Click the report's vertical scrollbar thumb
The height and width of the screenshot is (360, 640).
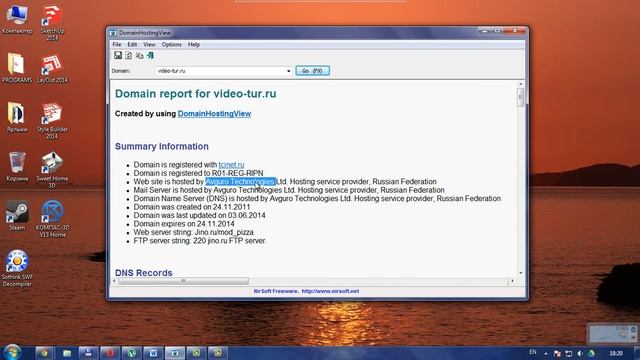tap(520, 97)
